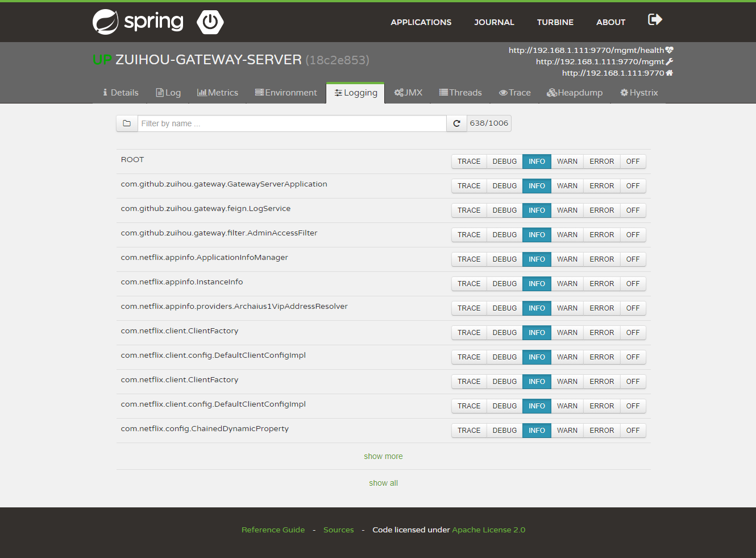756x558 pixels.
Task: Switch to the Hystrix tab
Action: pos(639,93)
